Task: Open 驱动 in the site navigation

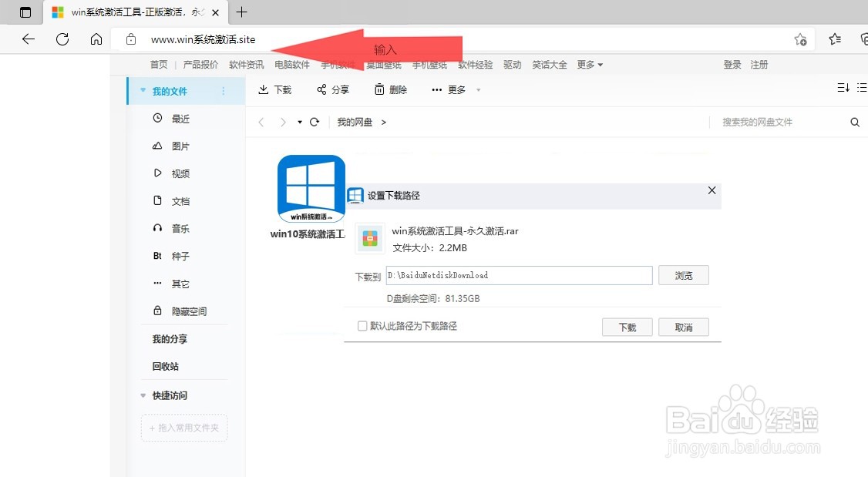Action: pyautogui.click(x=513, y=65)
